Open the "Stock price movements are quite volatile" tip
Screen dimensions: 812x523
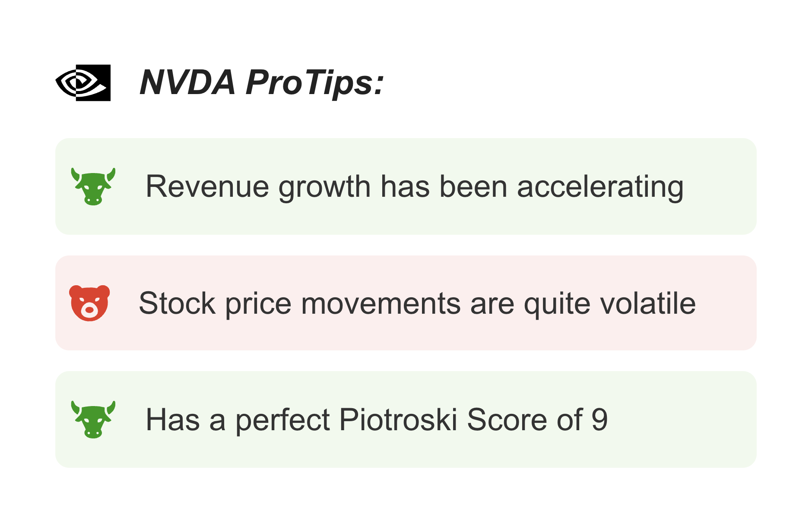coord(406,303)
